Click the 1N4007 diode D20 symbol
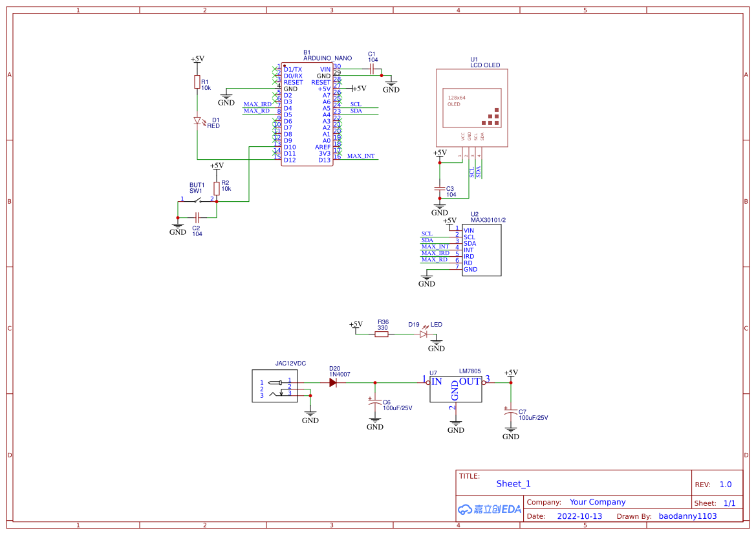 pyautogui.click(x=333, y=382)
